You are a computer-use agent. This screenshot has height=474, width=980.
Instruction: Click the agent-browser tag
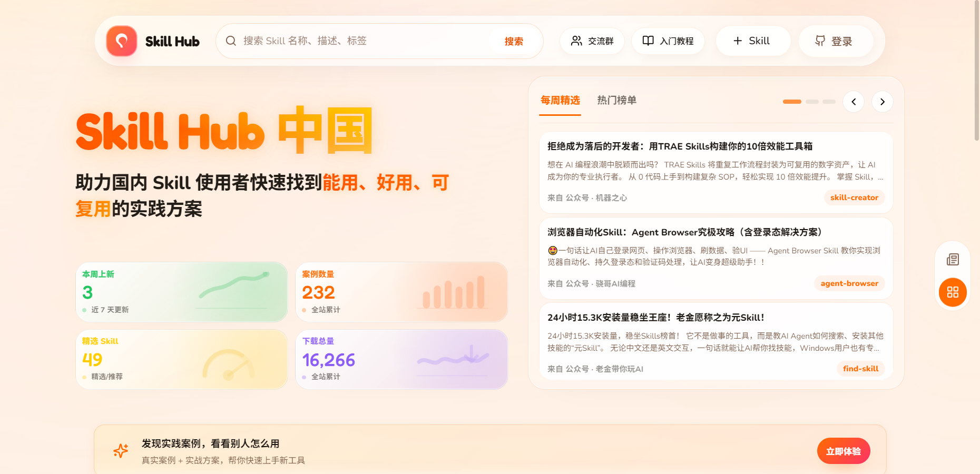pos(849,283)
